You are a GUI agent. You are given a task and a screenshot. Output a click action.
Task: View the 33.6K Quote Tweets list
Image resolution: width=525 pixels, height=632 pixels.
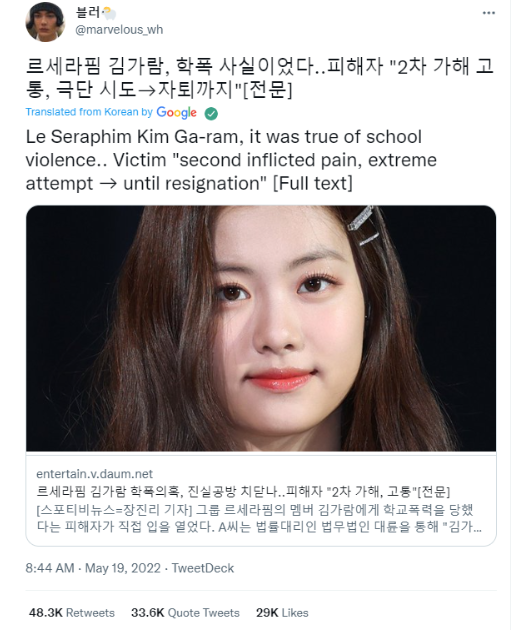185,613
